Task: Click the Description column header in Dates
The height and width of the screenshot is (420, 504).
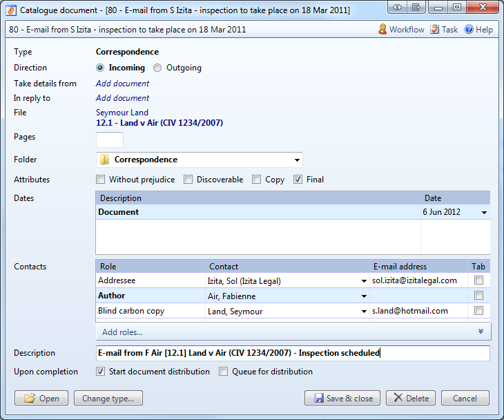Action: tap(258, 198)
